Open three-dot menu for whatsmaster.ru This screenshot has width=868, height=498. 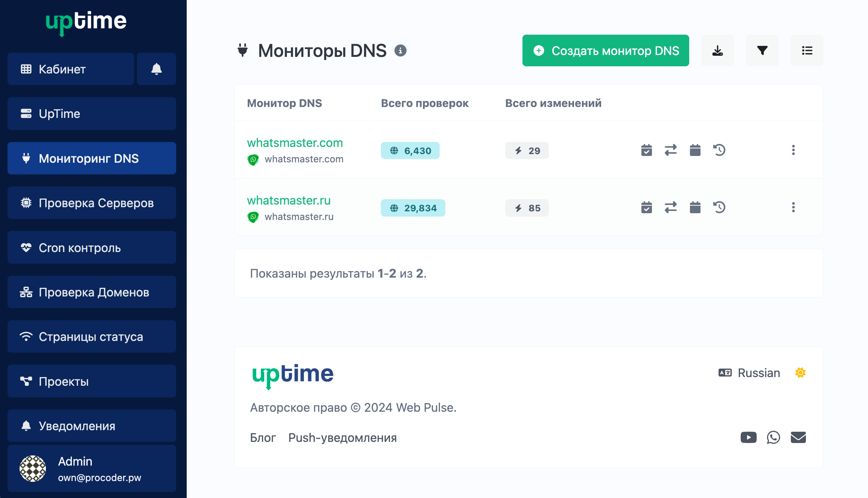click(793, 208)
